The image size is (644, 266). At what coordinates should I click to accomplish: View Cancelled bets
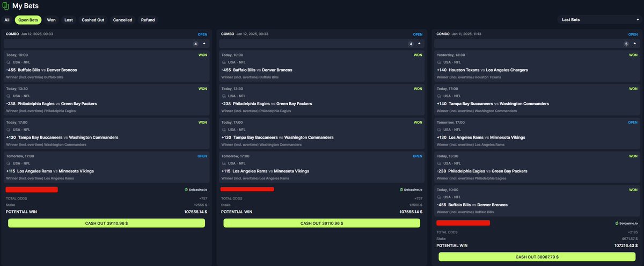click(123, 20)
